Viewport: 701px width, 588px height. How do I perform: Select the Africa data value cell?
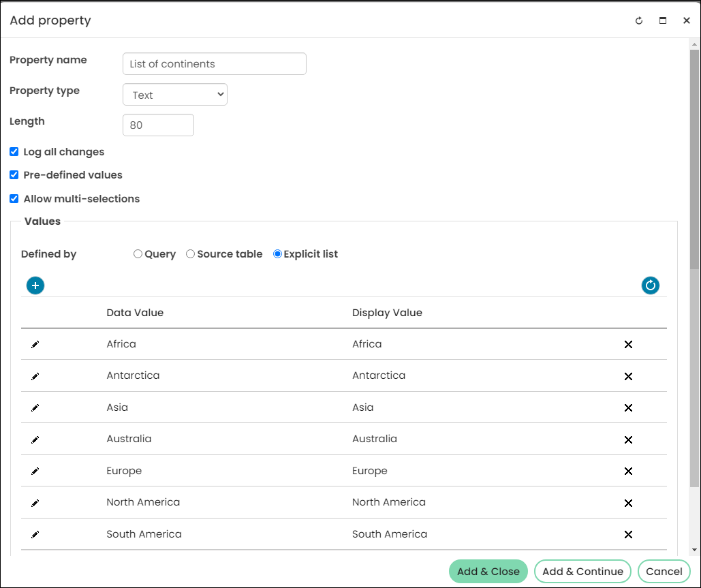click(x=121, y=344)
